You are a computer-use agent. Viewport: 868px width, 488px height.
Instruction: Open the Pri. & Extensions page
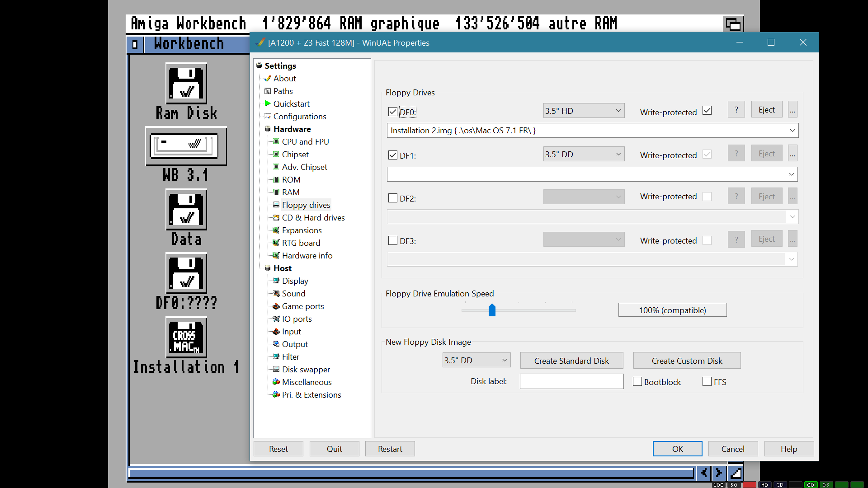coord(311,394)
